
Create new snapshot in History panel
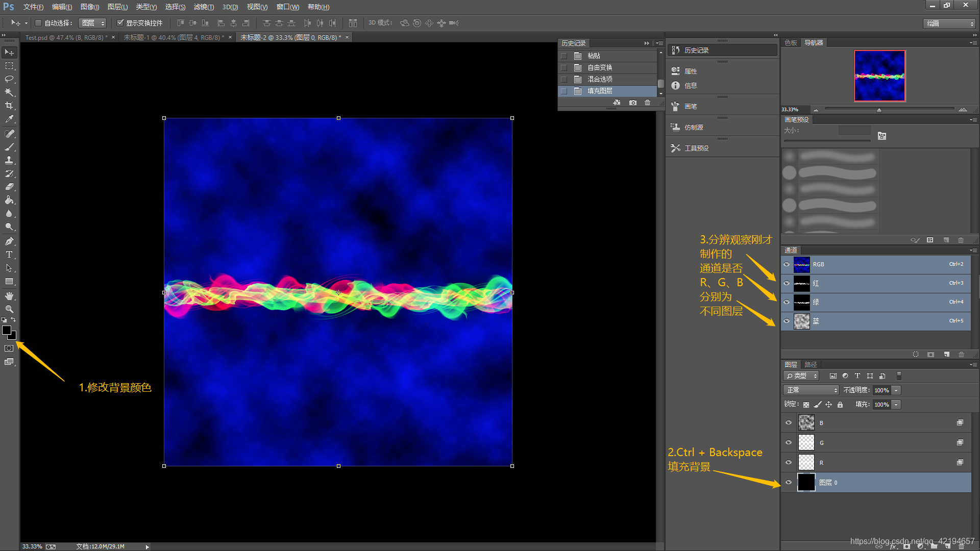[632, 103]
